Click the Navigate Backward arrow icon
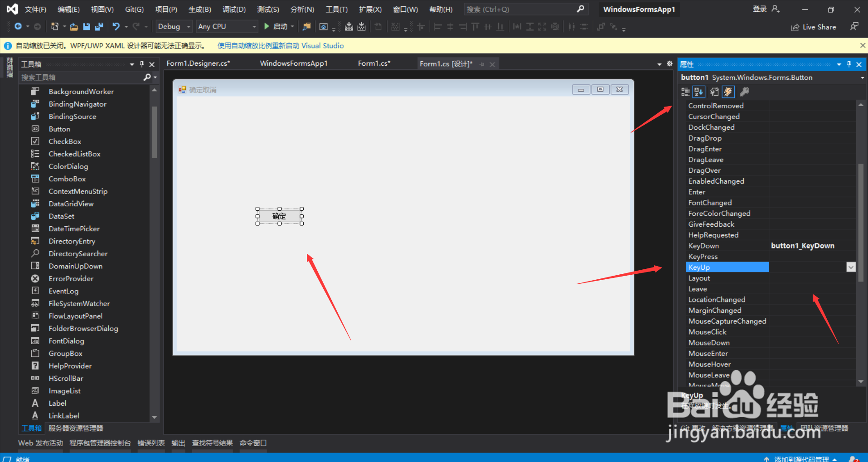868x462 pixels. 18,26
